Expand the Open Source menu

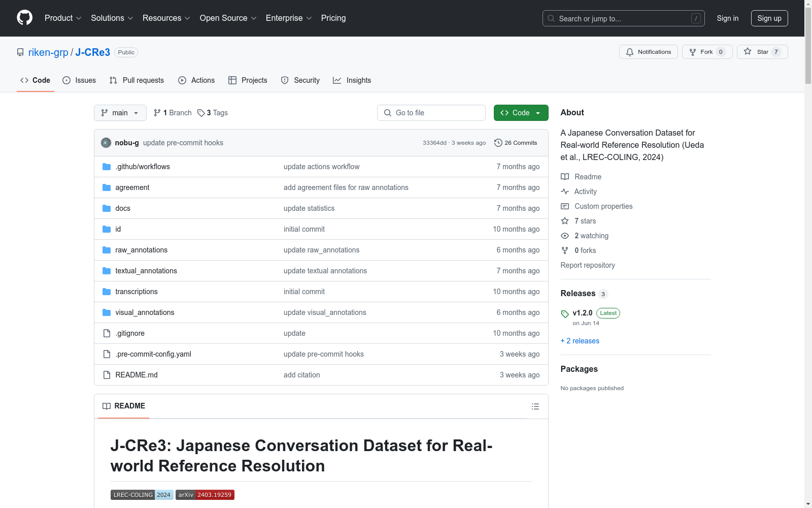point(228,18)
